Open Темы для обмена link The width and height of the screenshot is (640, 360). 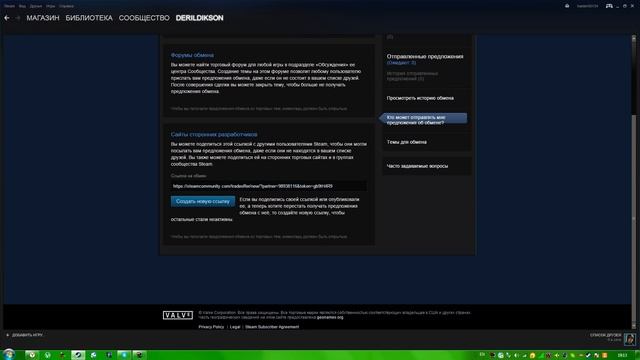(407, 142)
